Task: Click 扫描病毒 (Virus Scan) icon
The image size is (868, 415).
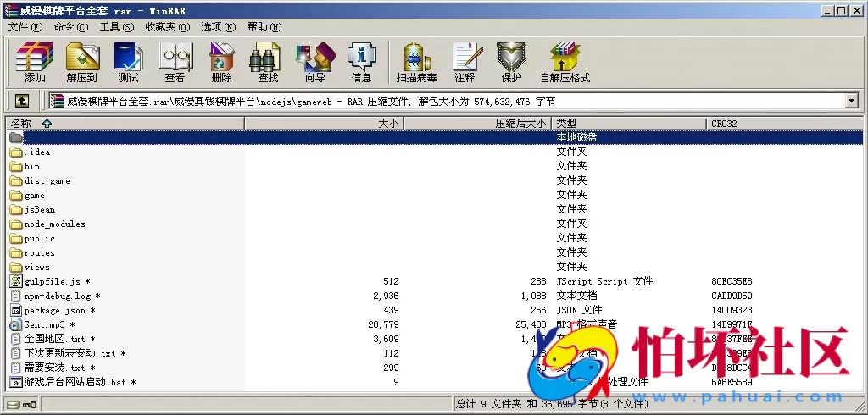Action: [416, 63]
